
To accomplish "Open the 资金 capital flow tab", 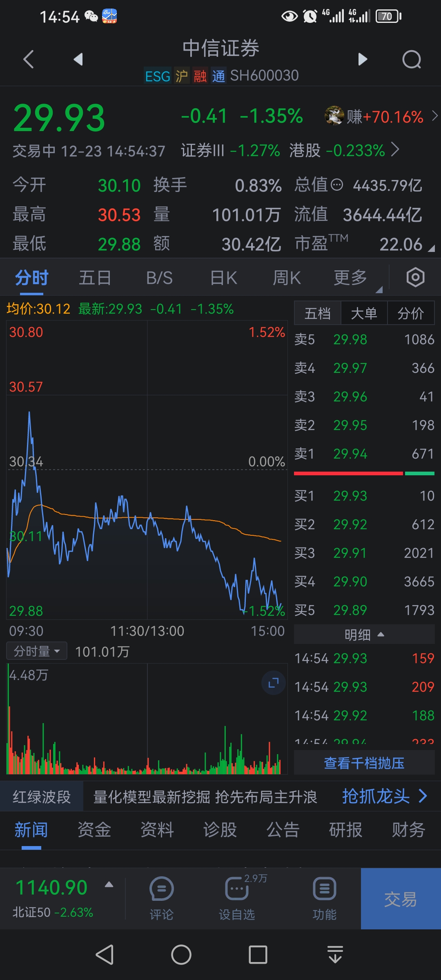I will click(94, 830).
